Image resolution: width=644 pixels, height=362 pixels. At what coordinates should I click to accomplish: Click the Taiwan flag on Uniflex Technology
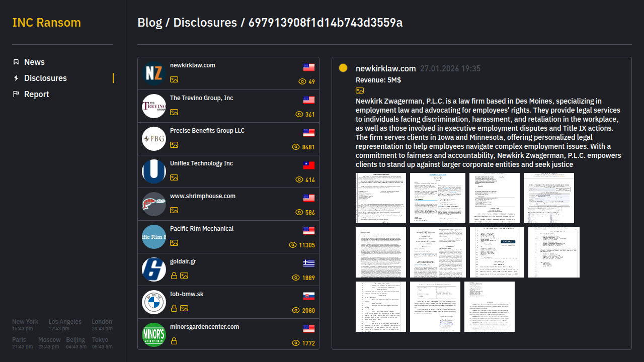click(x=309, y=165)
